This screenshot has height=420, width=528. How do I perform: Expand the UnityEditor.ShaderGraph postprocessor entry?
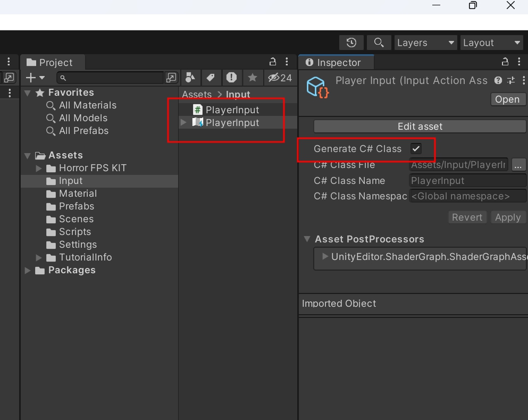click(x=324, y=256)
